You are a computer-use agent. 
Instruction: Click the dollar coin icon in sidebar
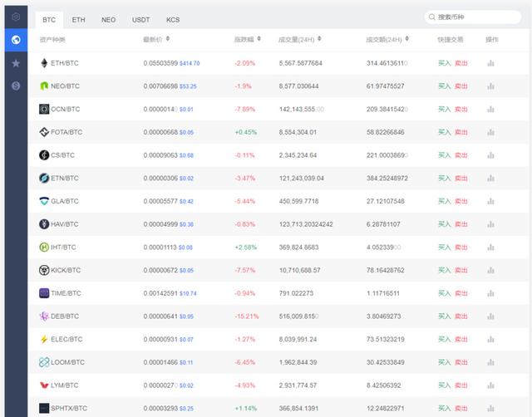pos(15,86)
